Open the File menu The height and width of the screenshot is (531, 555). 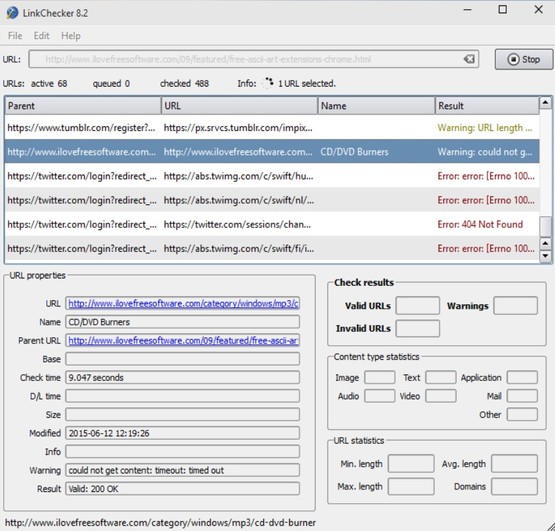pos(15,36)
